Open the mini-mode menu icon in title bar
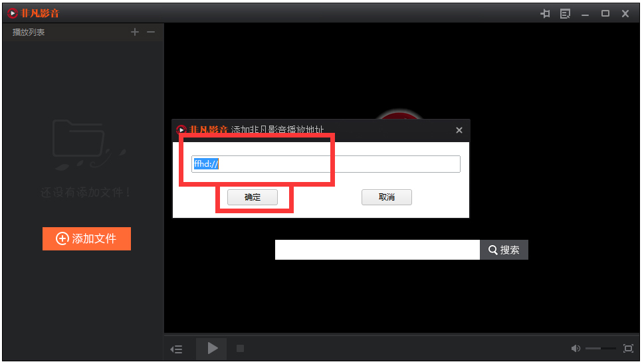This screenshot has width=642, height=364. (565, 13)
